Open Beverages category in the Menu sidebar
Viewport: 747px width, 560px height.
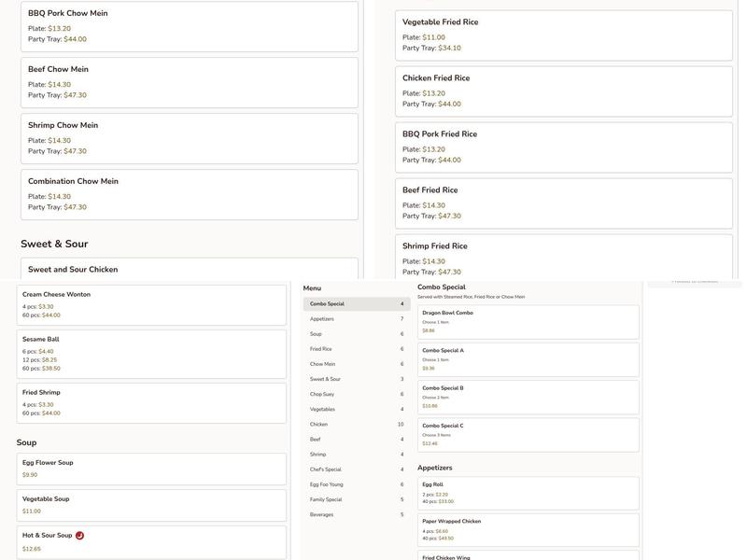click(356, 514)
